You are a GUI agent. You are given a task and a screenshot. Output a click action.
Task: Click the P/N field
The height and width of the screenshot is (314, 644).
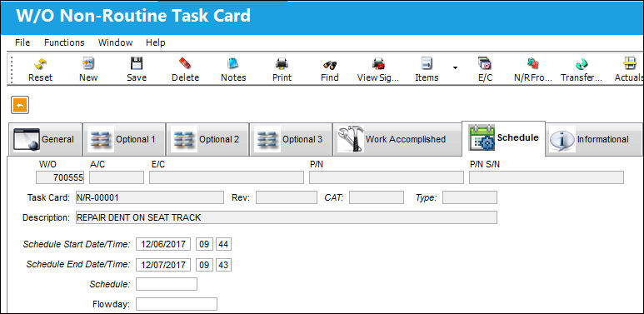tap(387, 177)
